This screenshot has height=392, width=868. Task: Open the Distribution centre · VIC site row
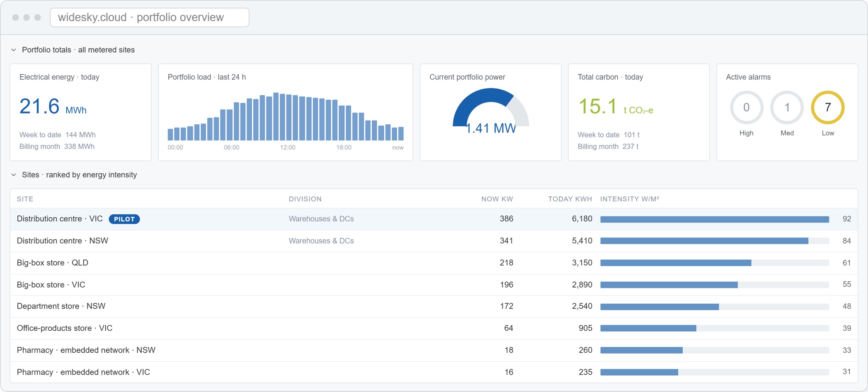[434, 219]
